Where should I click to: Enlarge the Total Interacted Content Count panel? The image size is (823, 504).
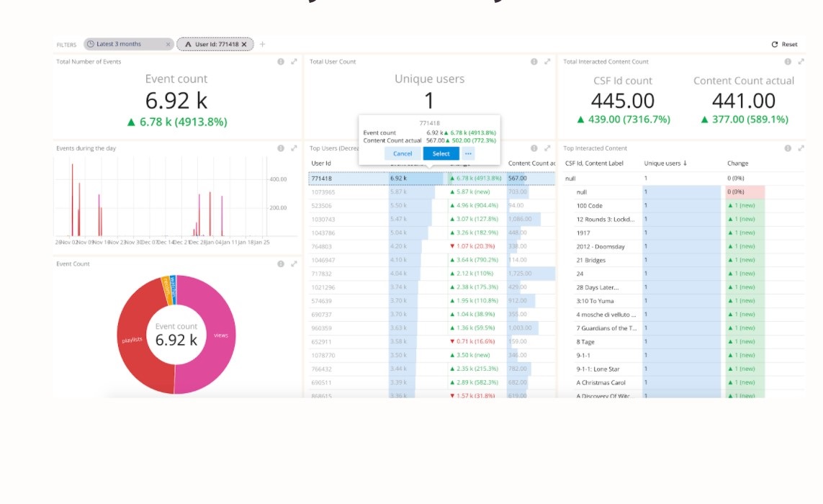coord(801,61)
